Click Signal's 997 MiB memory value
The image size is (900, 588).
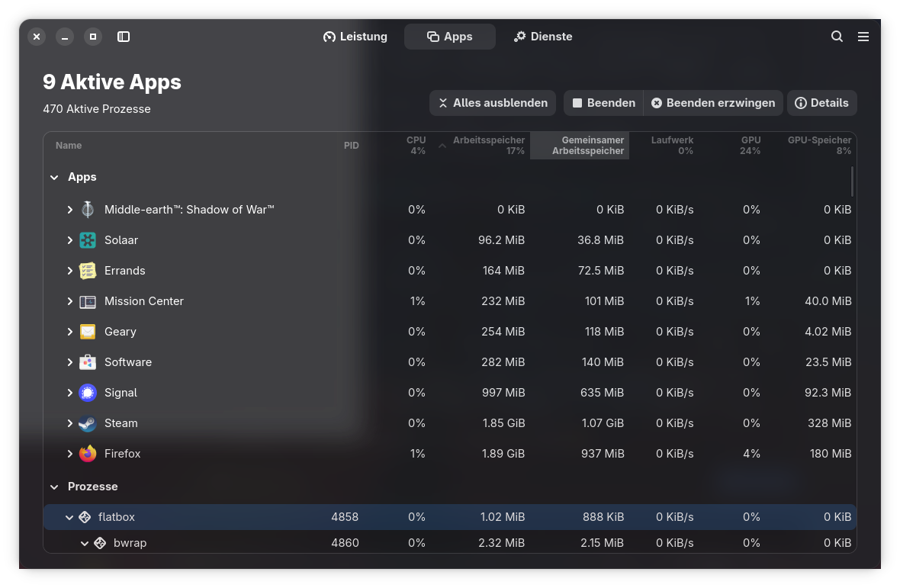503,393
